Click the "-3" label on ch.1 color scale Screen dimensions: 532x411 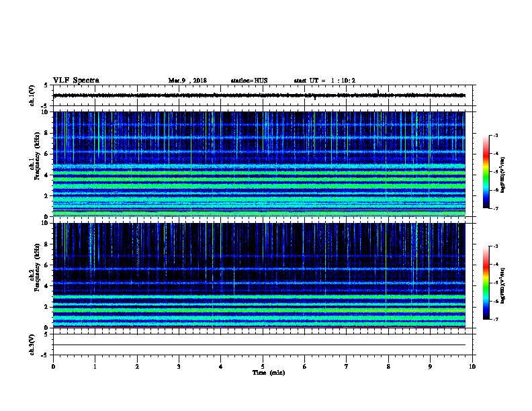[x=495, y=135]
